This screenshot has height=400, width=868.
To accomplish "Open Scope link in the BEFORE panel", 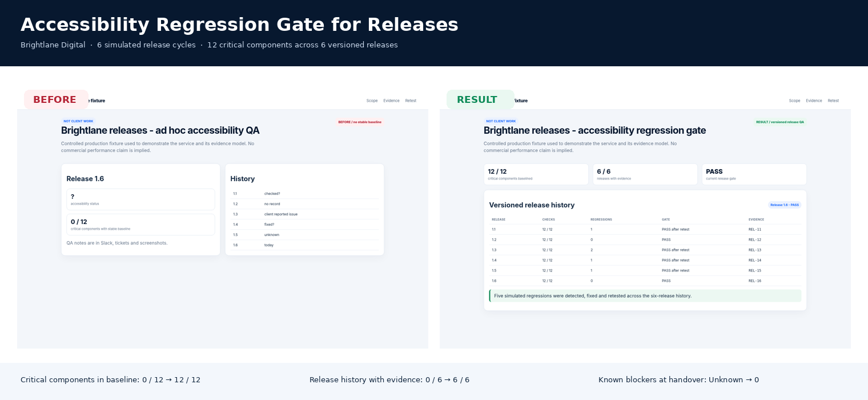I will [x=372, y=101].
